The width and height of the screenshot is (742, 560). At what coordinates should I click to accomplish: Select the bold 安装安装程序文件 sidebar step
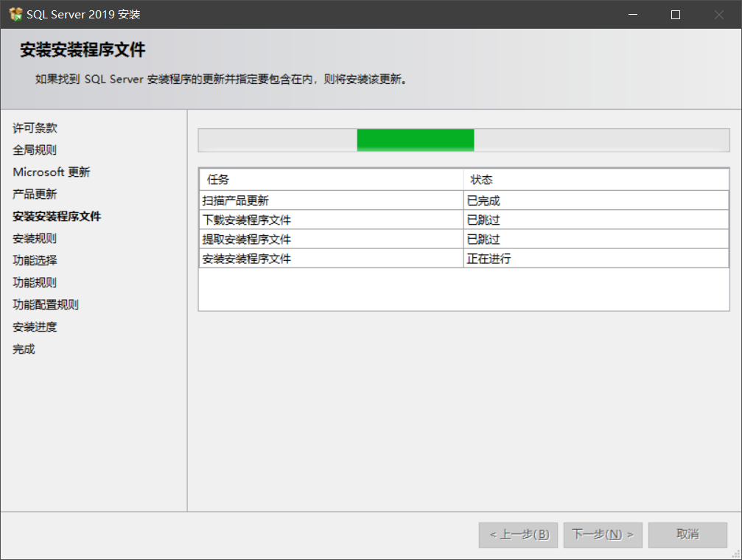click(57, 217)
